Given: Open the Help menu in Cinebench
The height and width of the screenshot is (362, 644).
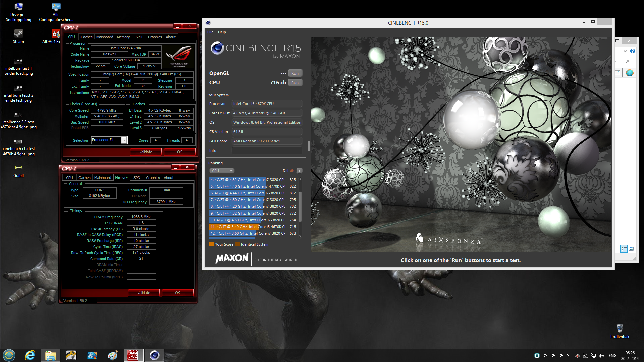Looking at the screenshot, I should (x=222, y=32).
